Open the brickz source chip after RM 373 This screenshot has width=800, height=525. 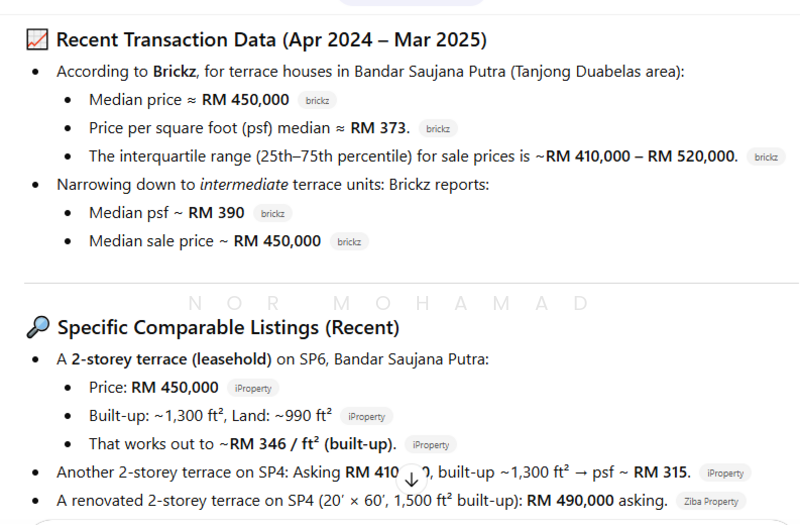437,129
